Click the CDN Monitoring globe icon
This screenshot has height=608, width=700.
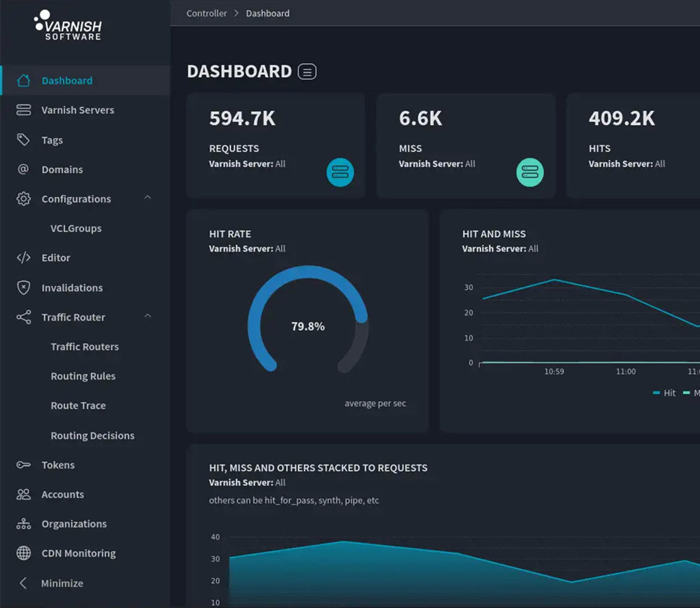coord(24,553)
